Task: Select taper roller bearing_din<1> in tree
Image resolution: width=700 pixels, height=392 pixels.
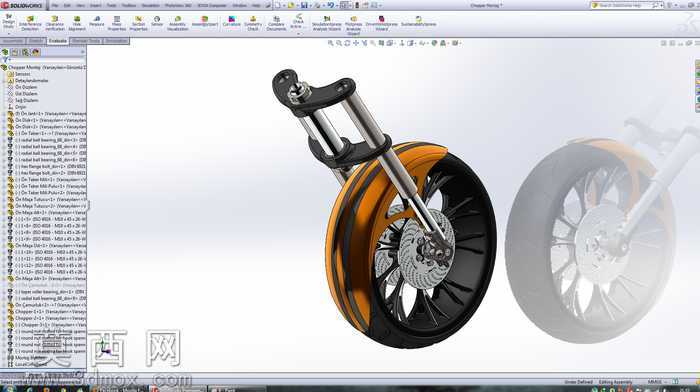Action: pyautogui.click(x=49, y=292)
